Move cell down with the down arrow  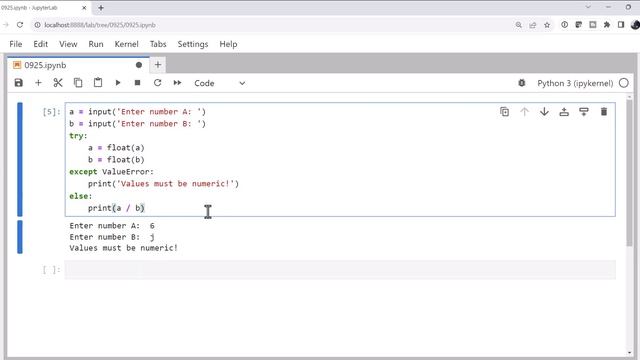[544, 112]
